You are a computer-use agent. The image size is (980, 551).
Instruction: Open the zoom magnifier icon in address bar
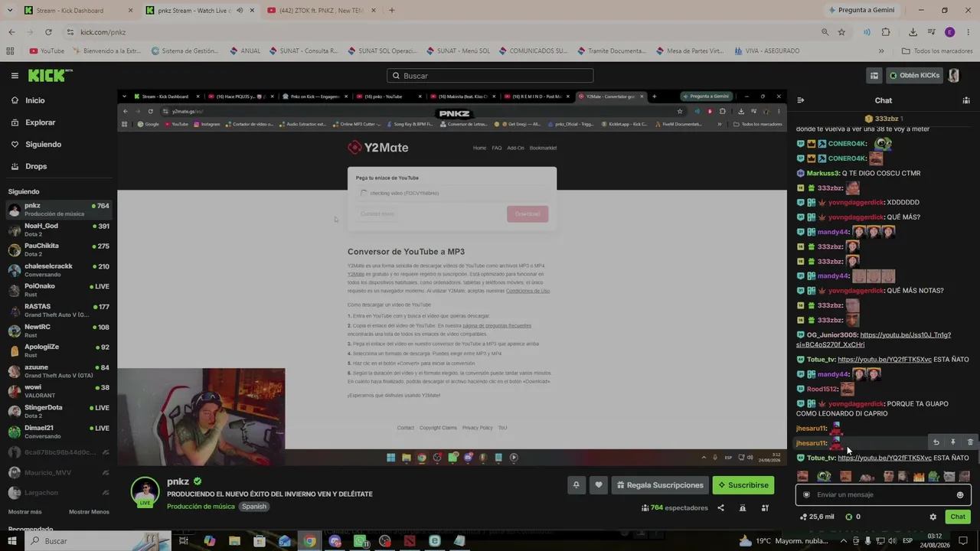point(825,32)
